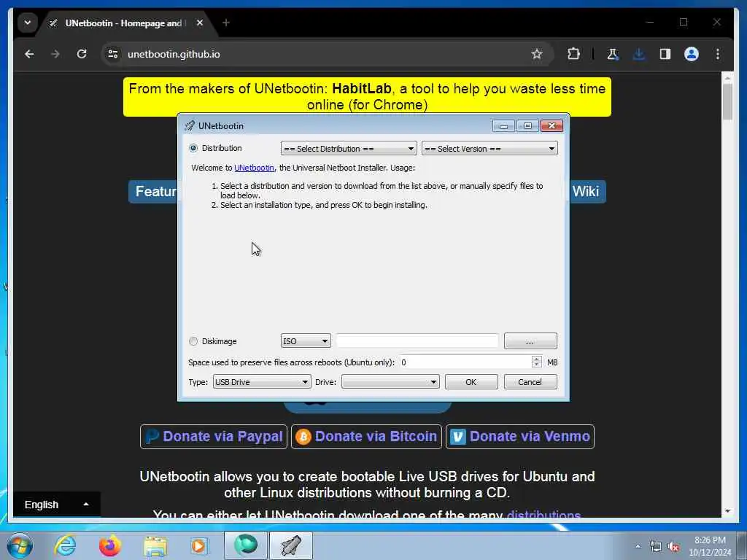Click the persistent space MB input field
The height and width of the screenshot is (560, 747).
coord(465,362)
